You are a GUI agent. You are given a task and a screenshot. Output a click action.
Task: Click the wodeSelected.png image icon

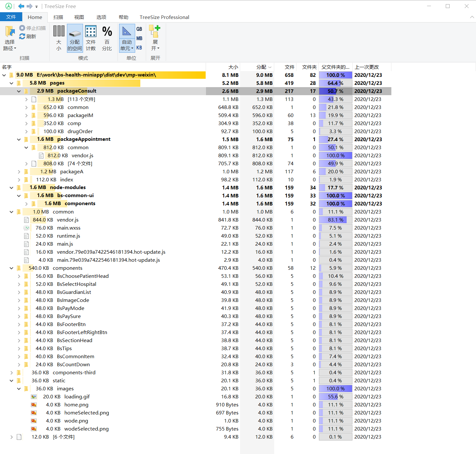tap(34, 429)
